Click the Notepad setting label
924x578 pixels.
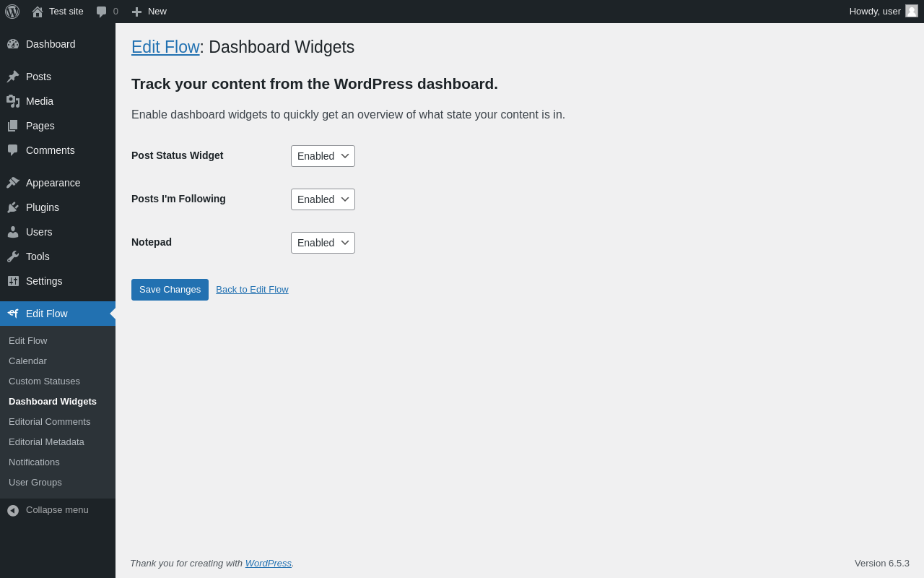click(x=152, y=242)
